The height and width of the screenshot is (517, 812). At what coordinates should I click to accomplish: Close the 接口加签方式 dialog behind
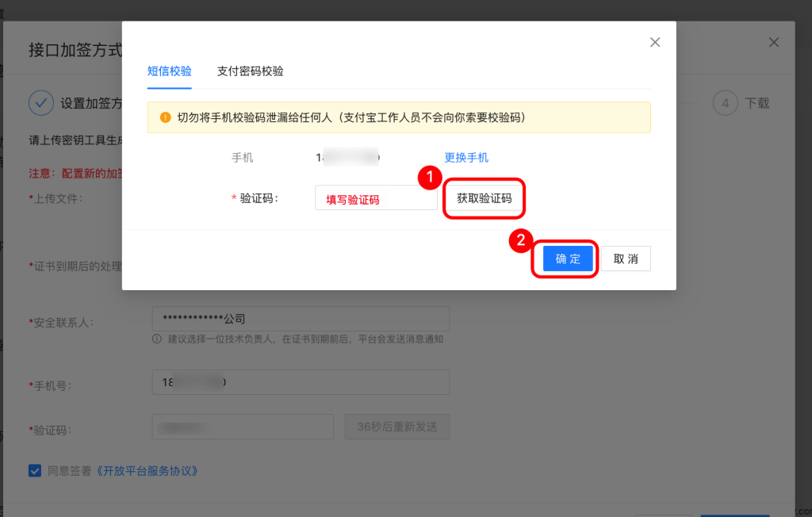(x=774, y=43)
